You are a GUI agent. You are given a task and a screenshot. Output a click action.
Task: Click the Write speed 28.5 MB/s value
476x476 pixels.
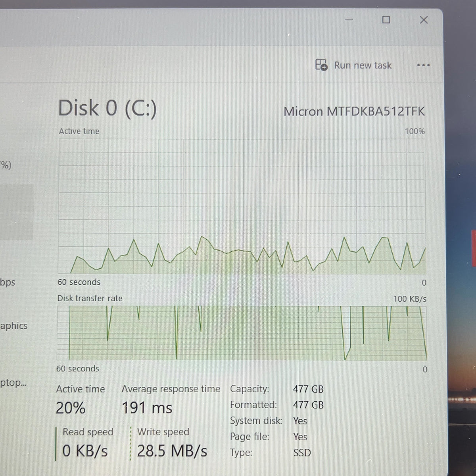pos(172,451)
